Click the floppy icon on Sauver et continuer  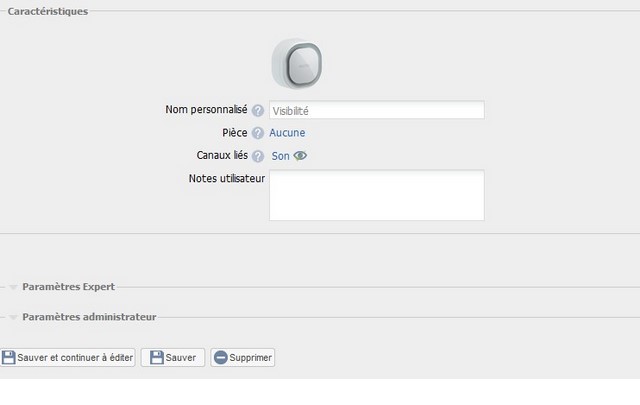[x=9, y=358]
